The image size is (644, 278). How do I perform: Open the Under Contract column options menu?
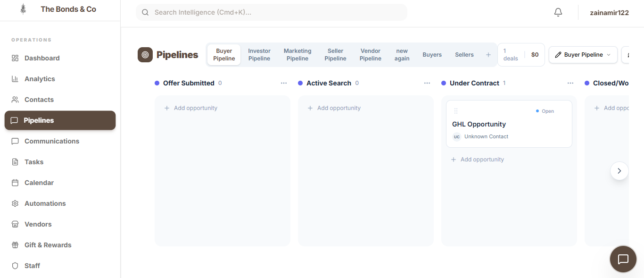pos(570,83)
